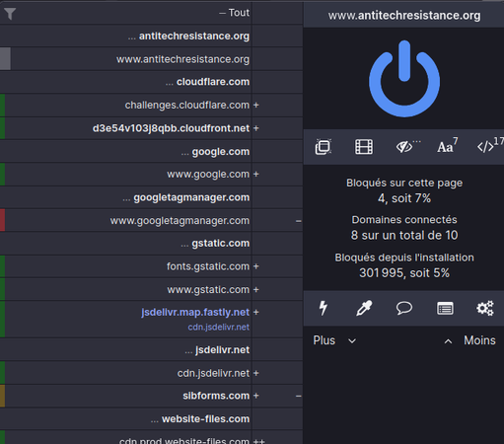Open the dashboard gears icon
The width and height of the screenshot is (504, 444).
485,308
